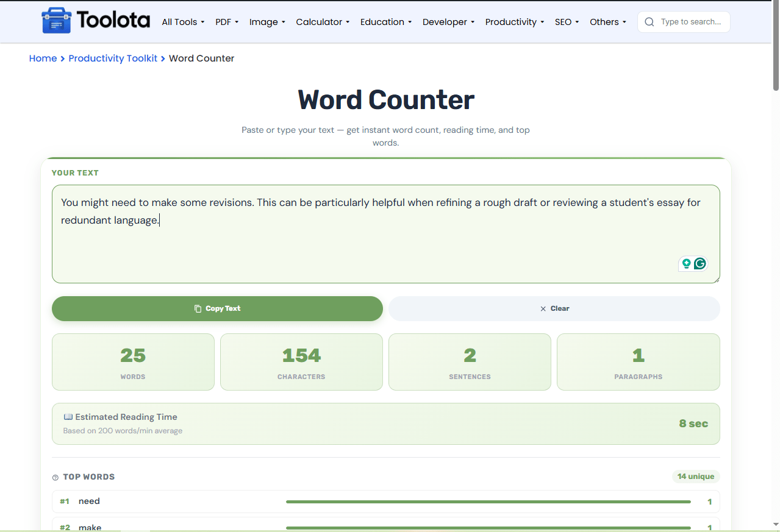Open the Developer dropdown menu
The image size is (780, 532).
448,22
